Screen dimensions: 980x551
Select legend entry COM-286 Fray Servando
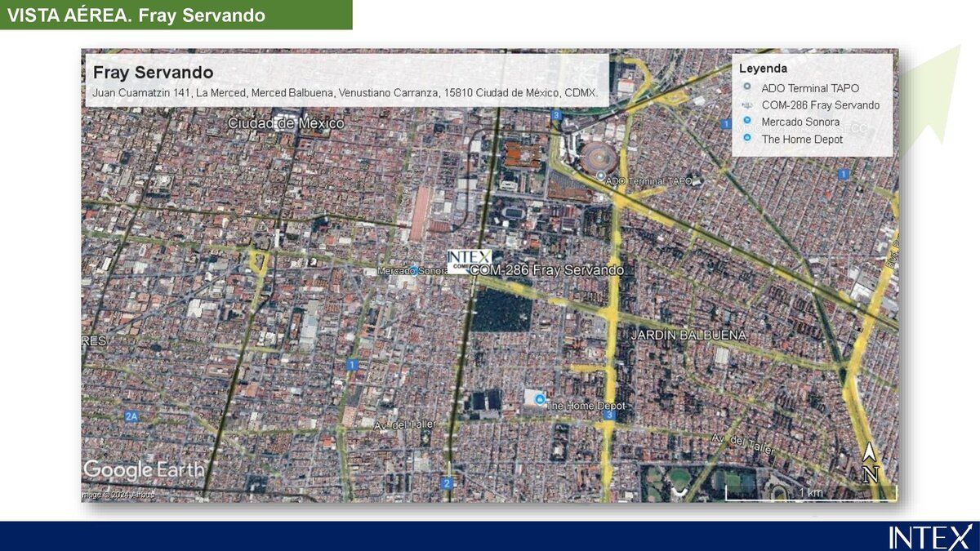click(x=821, y=105)
